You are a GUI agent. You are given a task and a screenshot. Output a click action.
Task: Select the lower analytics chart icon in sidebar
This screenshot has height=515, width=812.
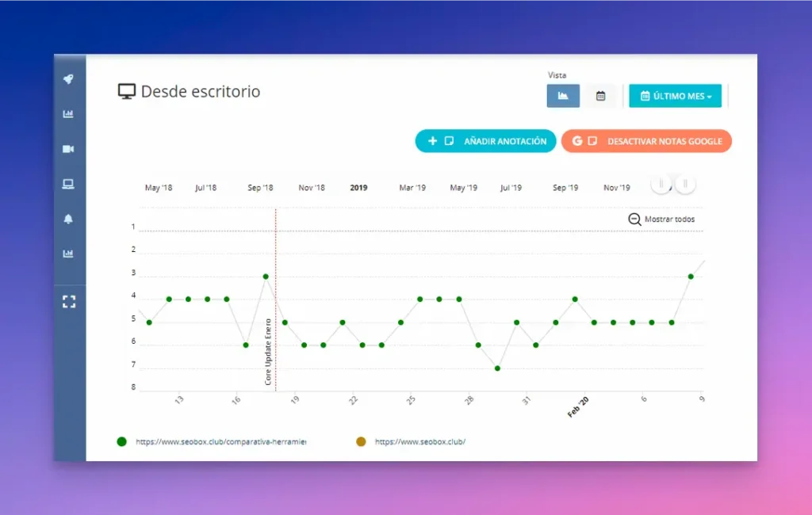point(70,254)
